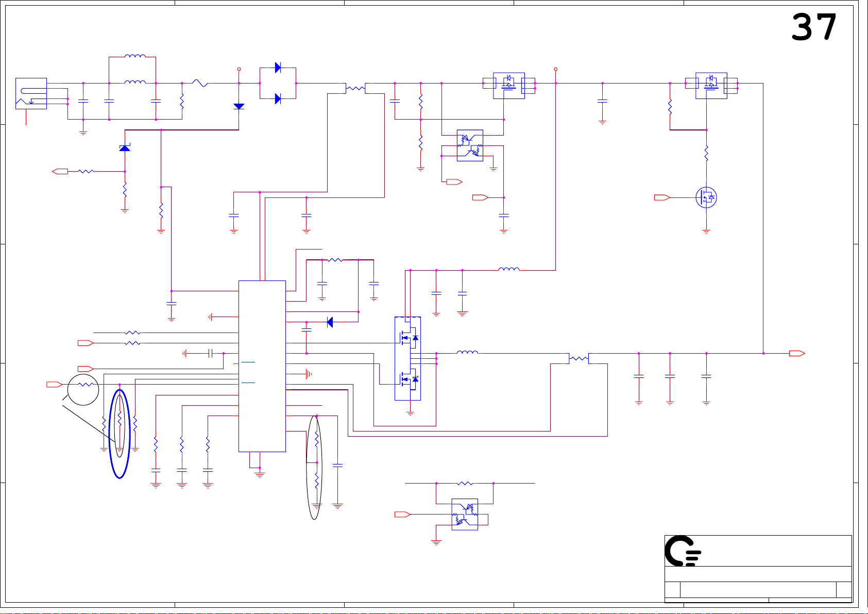Viewport: 868px width, 614px height.
Task: Select the downward-pointing diode under the left test point
Action: coord(239,106)
